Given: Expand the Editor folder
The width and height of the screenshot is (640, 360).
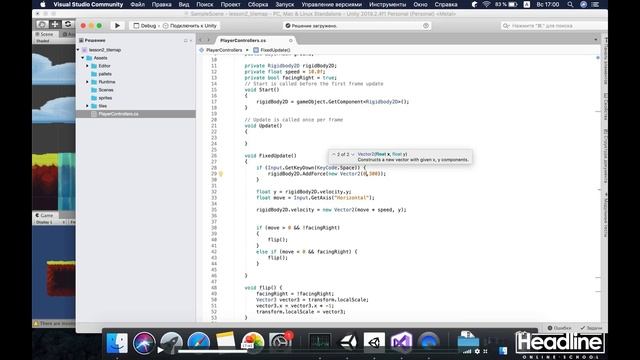Looking at the screenshot, I should (87, 66).
